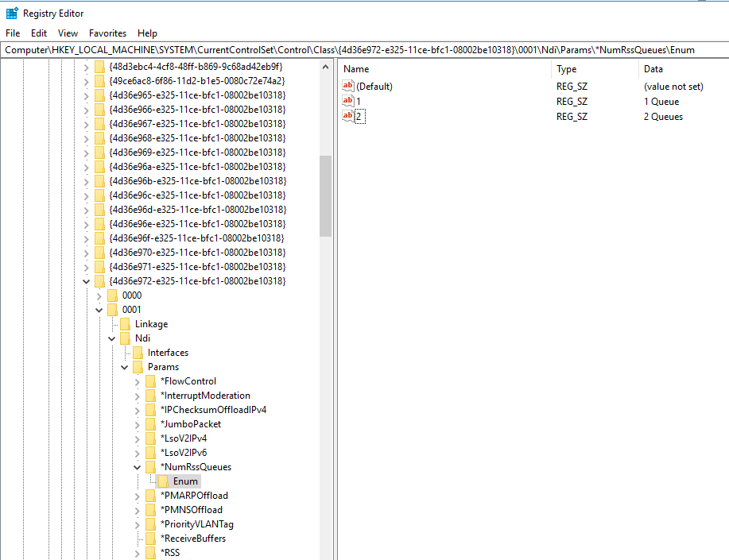This screenshot has width=729, height=560.
Task: Click the '2 Queues' data cell
Action: (663, 117)
